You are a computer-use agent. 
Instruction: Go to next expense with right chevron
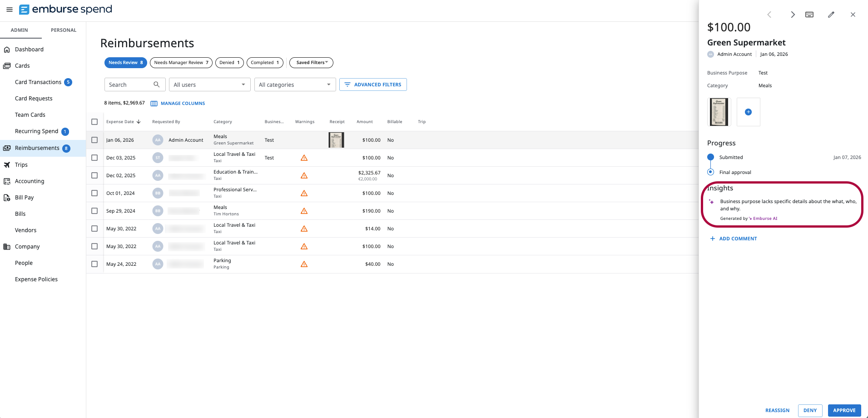792,15
